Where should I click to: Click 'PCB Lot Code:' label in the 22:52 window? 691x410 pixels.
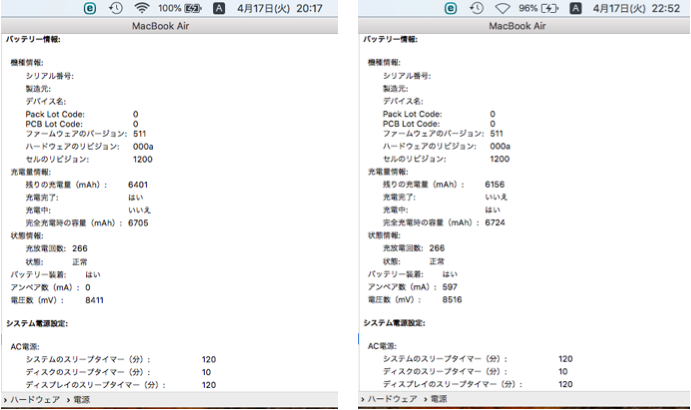click(x=411, y=124)
